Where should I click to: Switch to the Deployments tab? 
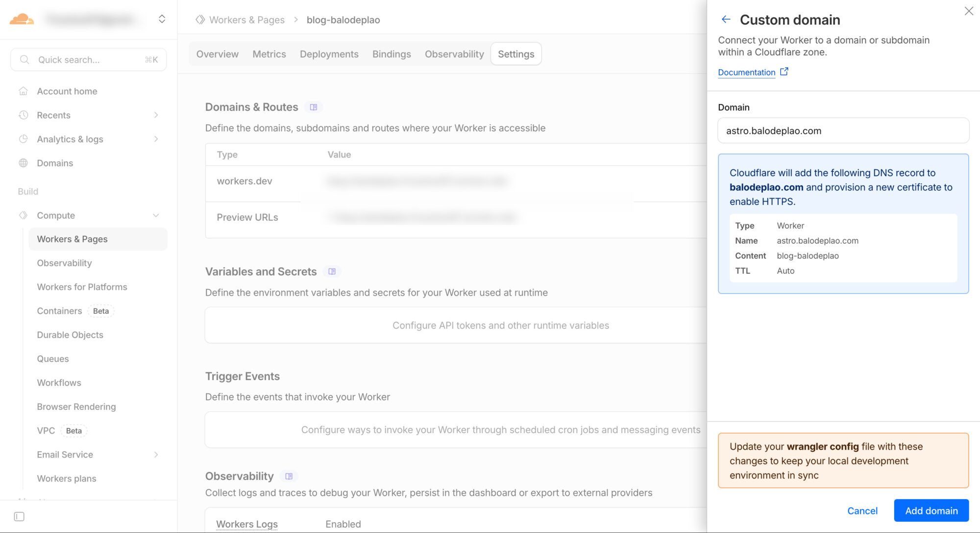(329, 54)
